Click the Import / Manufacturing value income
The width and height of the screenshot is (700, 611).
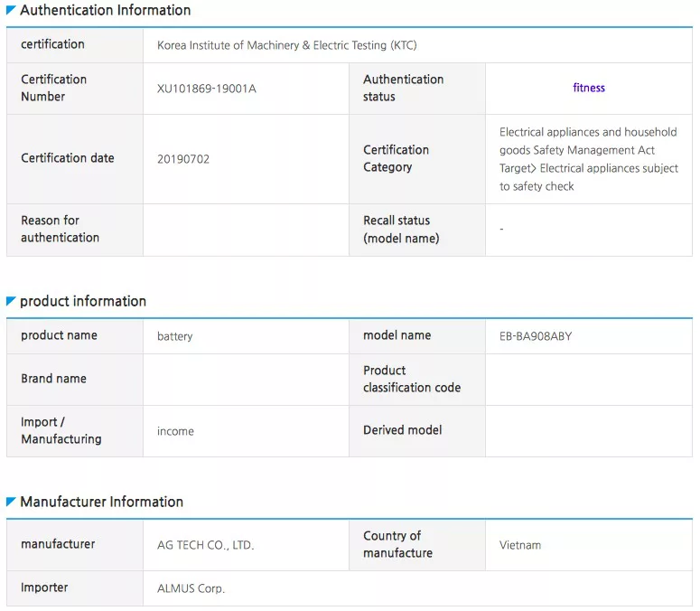click(x=175, y=431)
